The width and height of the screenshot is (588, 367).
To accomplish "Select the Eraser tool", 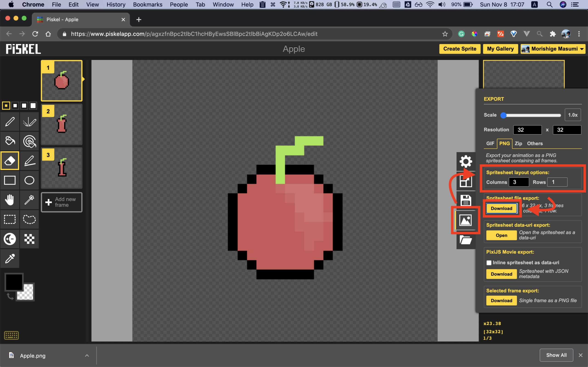I will (9, 161).
